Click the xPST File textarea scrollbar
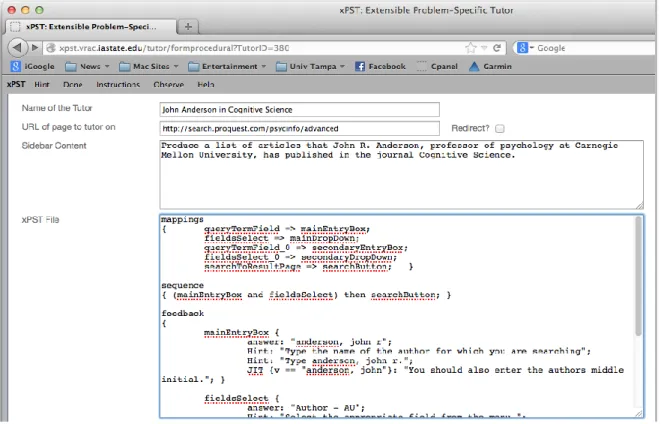The width and height of the screenshot is (664, 424). (x=639, y=276)
